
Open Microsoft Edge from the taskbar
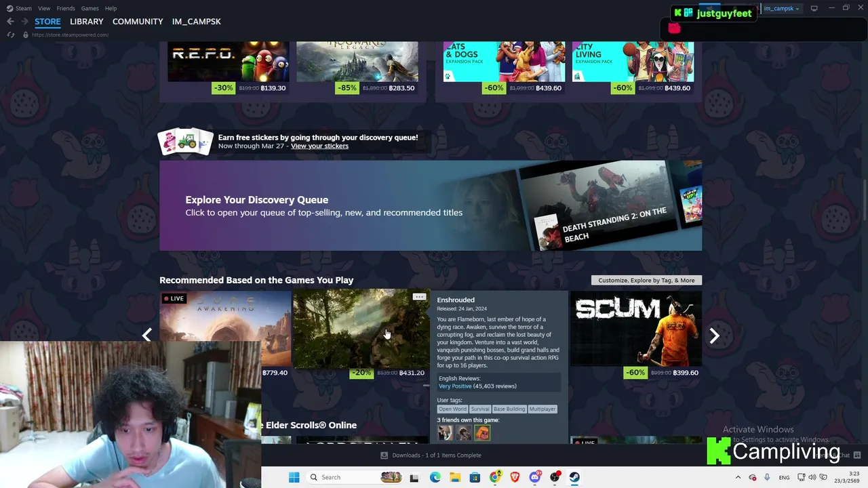click(435, 477)
